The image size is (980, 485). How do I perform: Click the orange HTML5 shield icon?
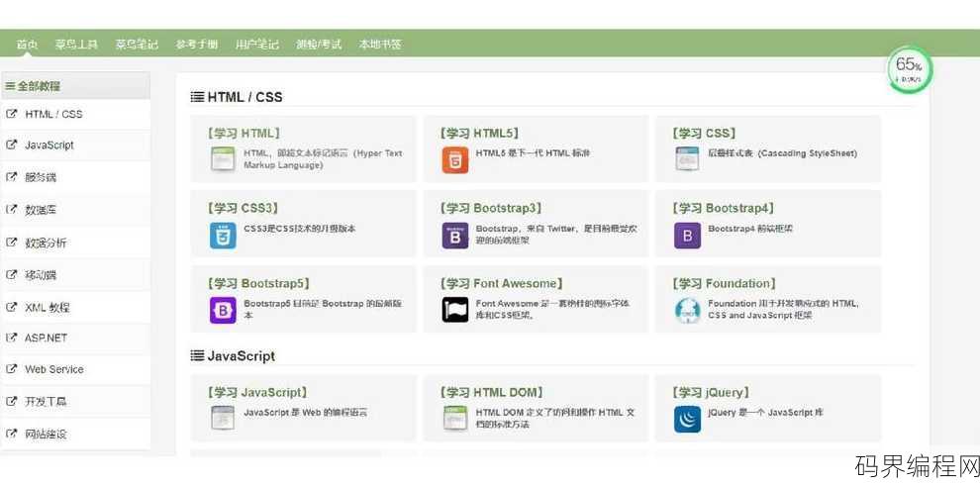[x=455, y=160]
